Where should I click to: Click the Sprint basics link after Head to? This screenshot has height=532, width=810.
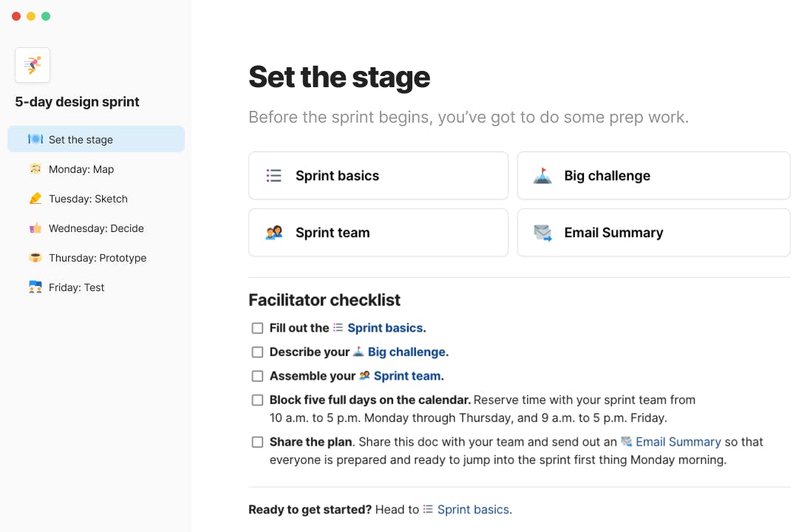[x=473, y=510]
